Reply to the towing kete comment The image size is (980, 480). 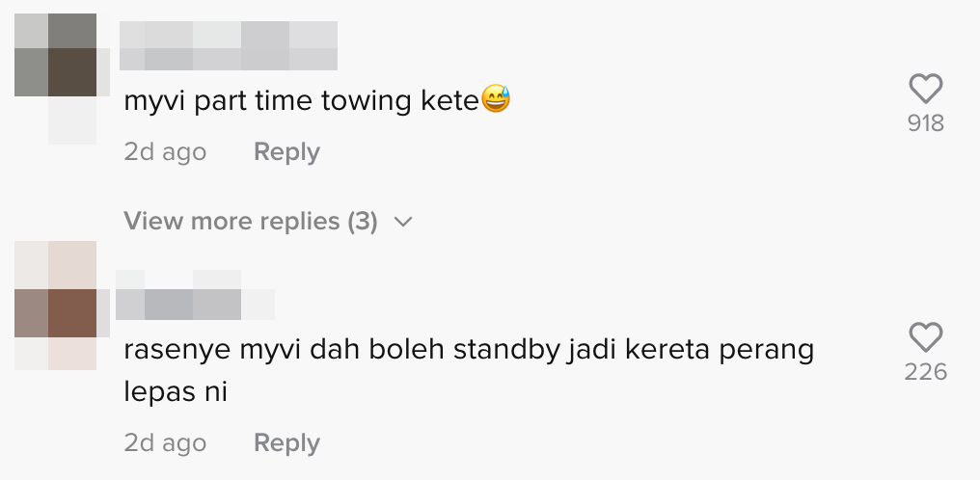pos(286,151)
